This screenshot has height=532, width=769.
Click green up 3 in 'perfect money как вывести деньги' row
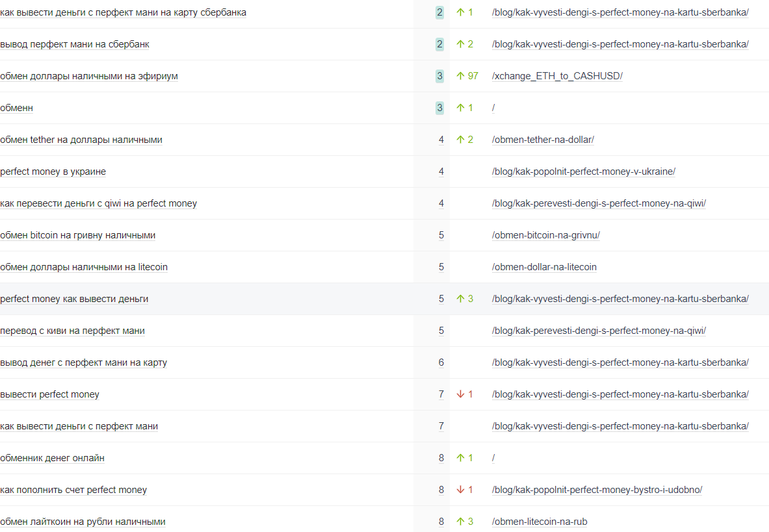465,299
